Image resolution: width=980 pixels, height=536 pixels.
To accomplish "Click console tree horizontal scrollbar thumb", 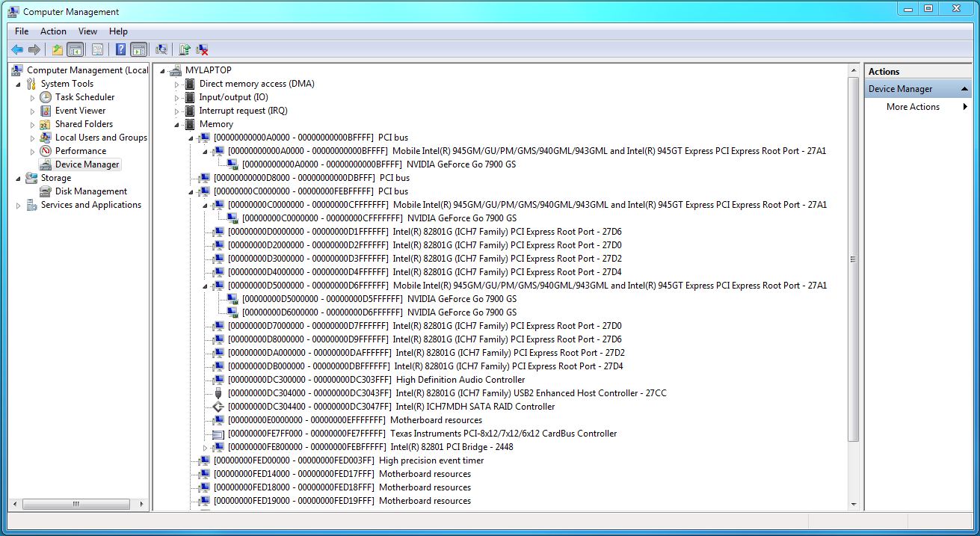I will tap(75, 505).
